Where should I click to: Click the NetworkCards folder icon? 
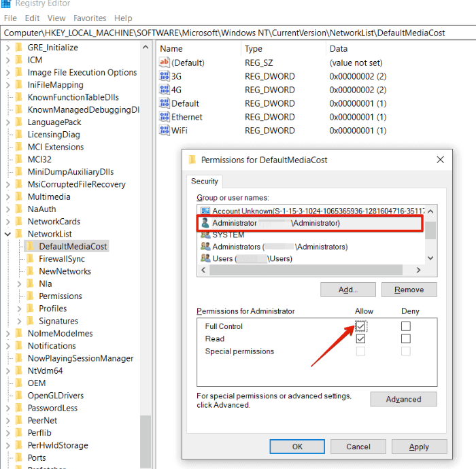coord(19,221)
